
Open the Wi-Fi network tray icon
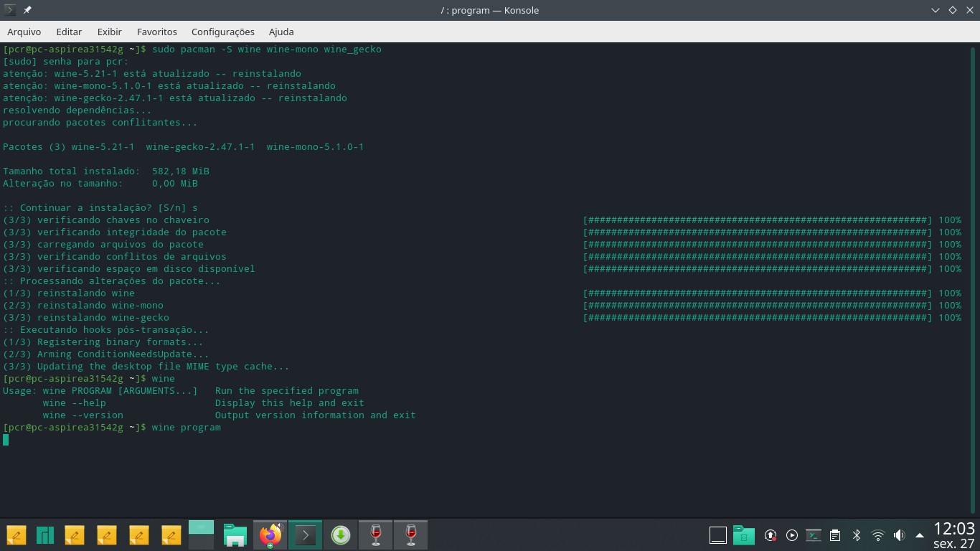(x=878, y=535)
